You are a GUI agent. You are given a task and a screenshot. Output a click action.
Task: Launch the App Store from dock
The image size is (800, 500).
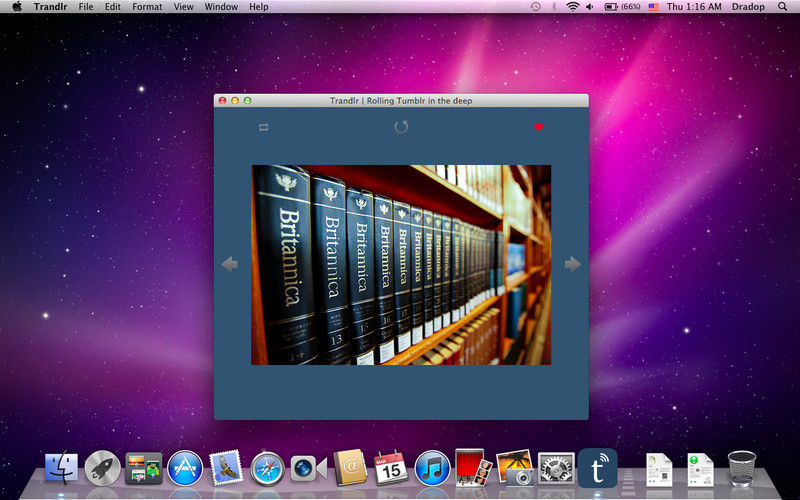coord(185,468)
